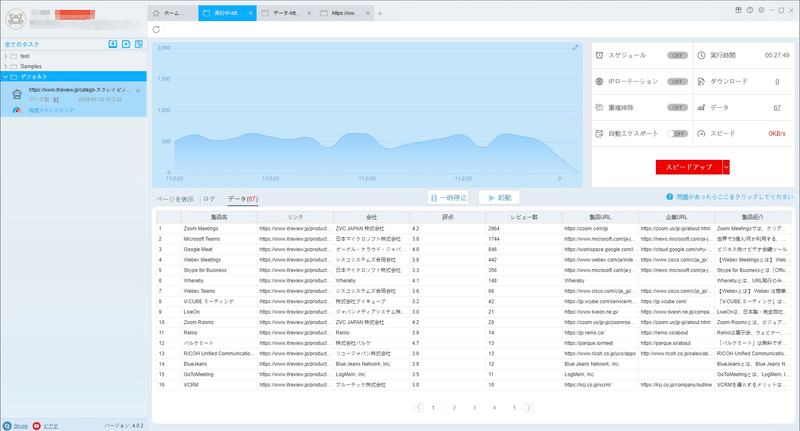Remove the itreview task with its X
Screen dimensions: 800x431
coord(138,90)
